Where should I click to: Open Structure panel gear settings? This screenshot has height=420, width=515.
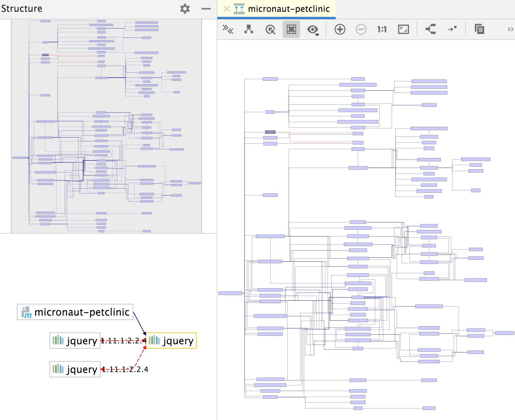click(x=185, y=9)
